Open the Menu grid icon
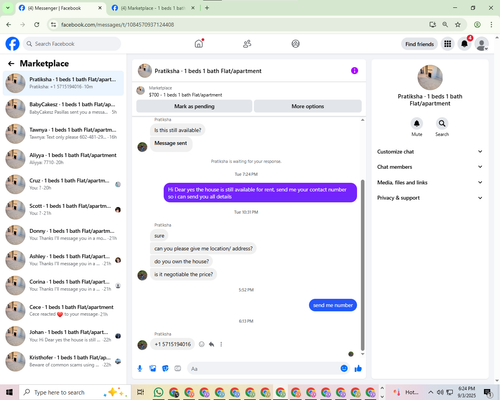This screenshot has width=500, height=400. 448,44
